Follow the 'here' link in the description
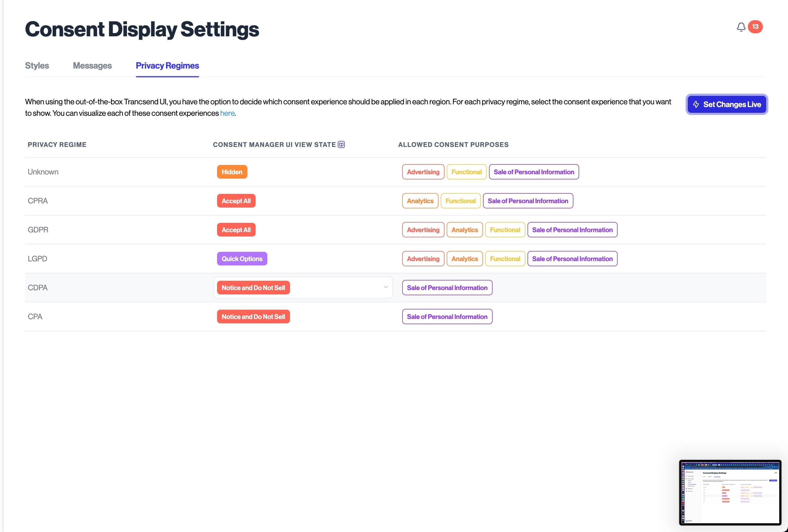788x532 pixels. point(227,113)
